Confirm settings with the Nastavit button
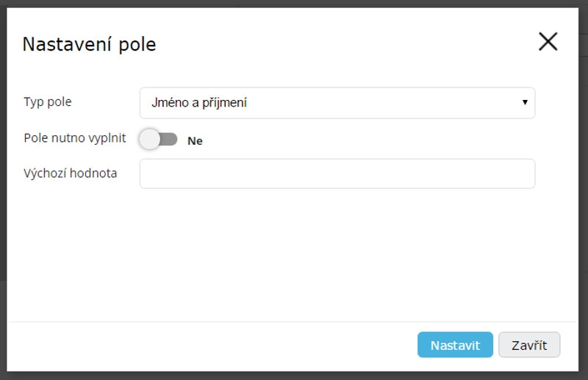This screenshot has width=588, height=380. 455,345
